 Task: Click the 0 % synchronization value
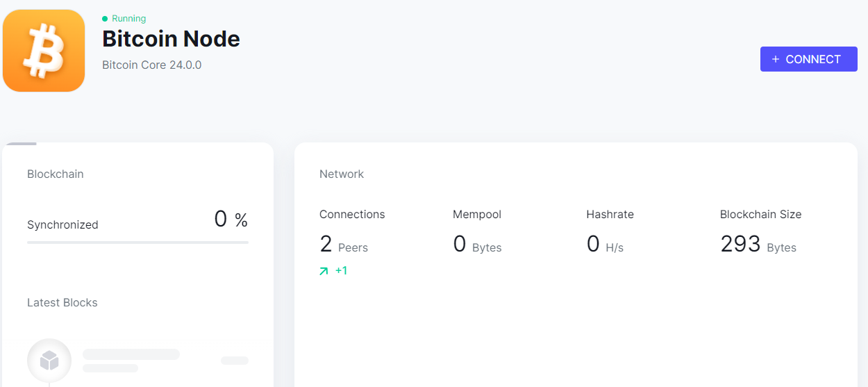coord(231,220)
